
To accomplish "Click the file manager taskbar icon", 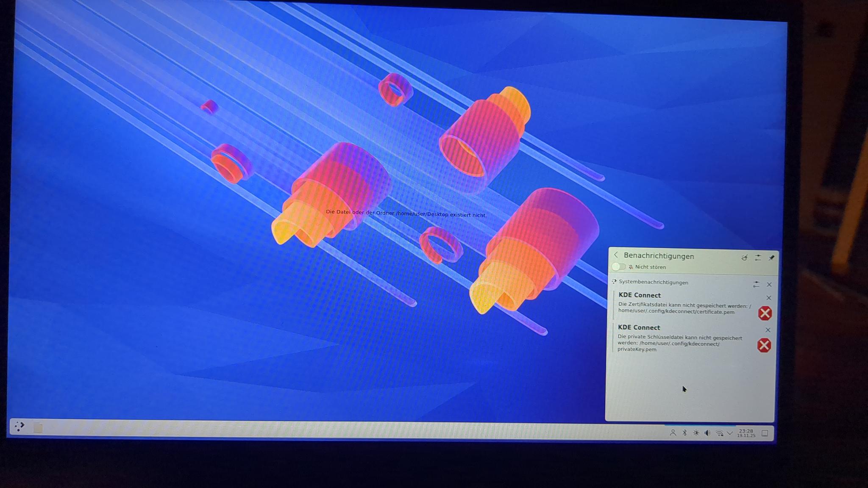I will [x=38, y=428].
